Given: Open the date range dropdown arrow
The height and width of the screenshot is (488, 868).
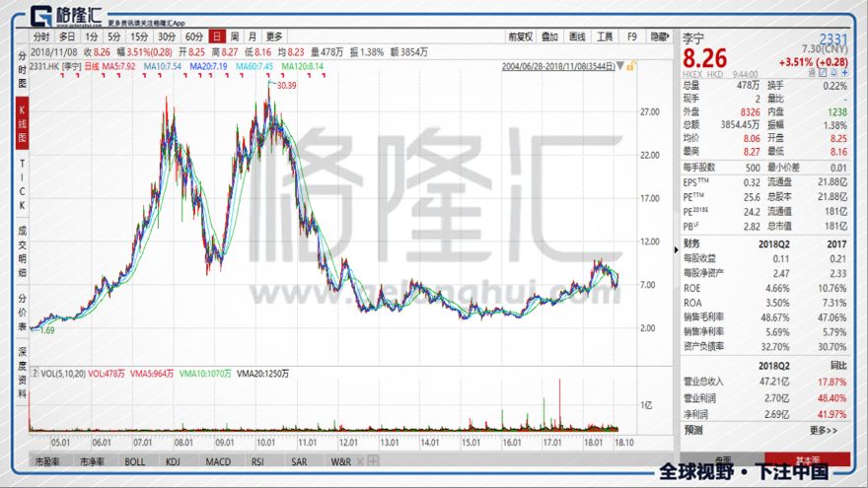Looking at the screenshot, I should coord(620,66).
